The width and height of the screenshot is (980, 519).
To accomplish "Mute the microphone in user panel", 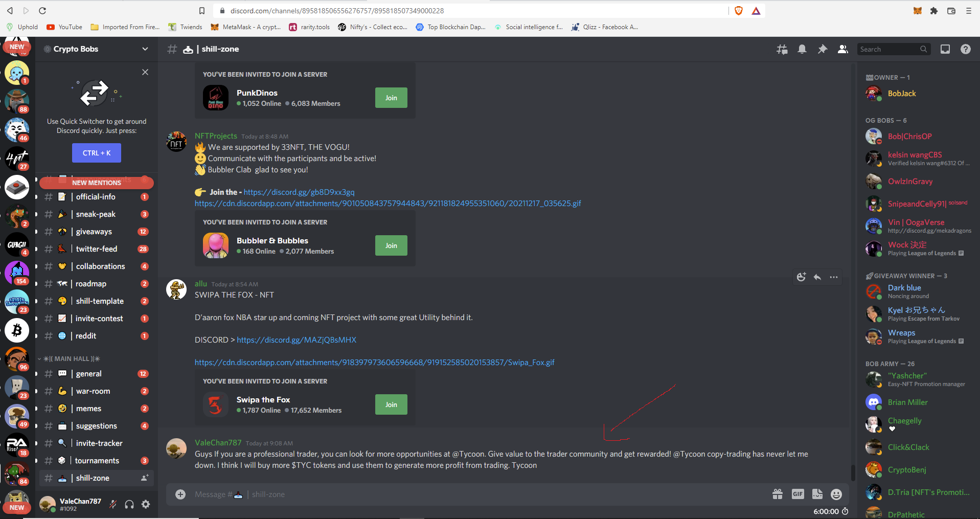I will [113, 505].
